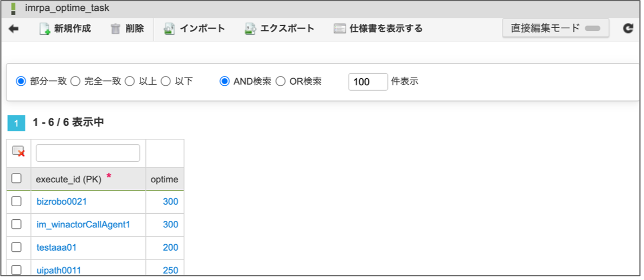Select the 完全一致 radio button

[75, 81]
